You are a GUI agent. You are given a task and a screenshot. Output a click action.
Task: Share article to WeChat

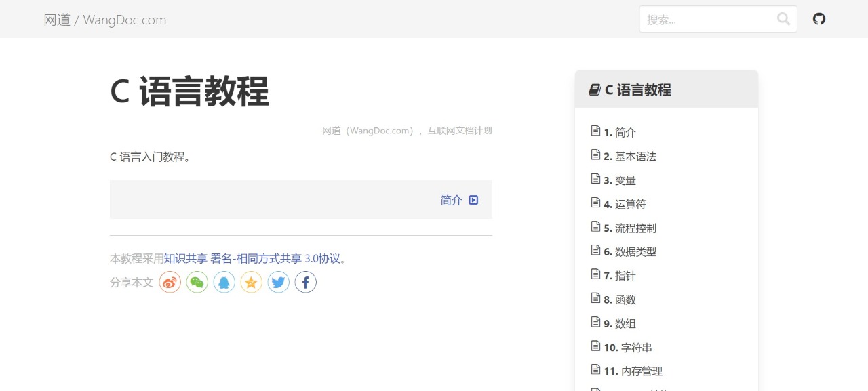pyautogui.click(x=197, y=282)
